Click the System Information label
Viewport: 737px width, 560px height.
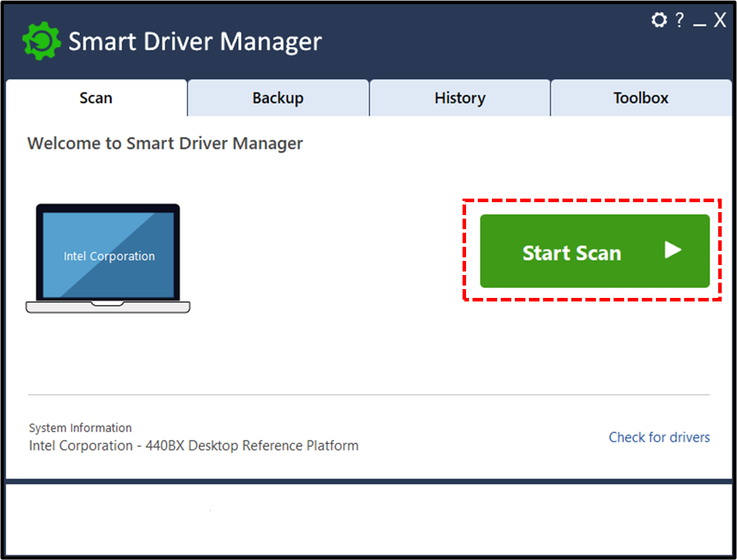click(81, 428)
